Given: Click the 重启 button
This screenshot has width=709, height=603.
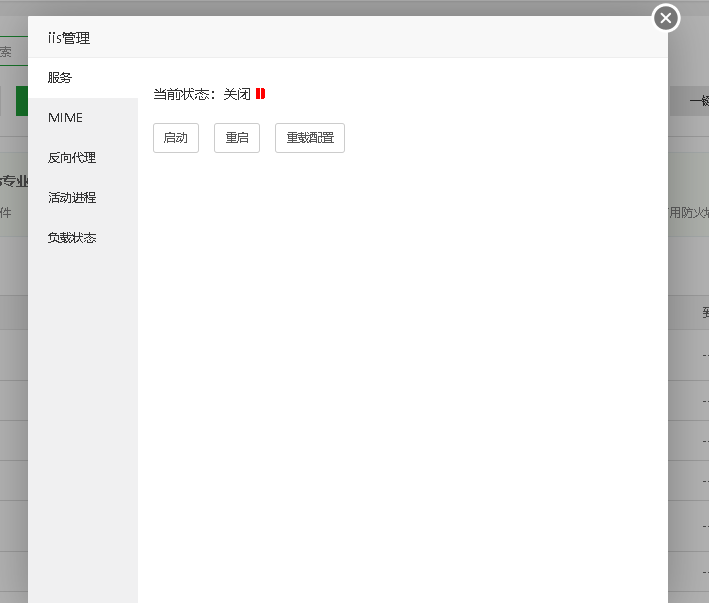Looking at the screenshot, I should click(x=237, y=138).
